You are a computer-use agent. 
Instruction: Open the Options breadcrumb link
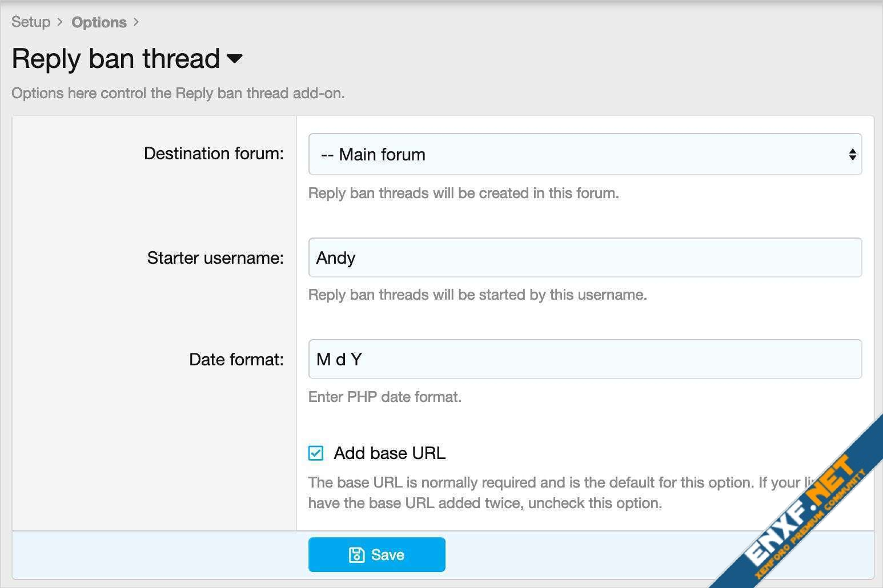(99, 22)
